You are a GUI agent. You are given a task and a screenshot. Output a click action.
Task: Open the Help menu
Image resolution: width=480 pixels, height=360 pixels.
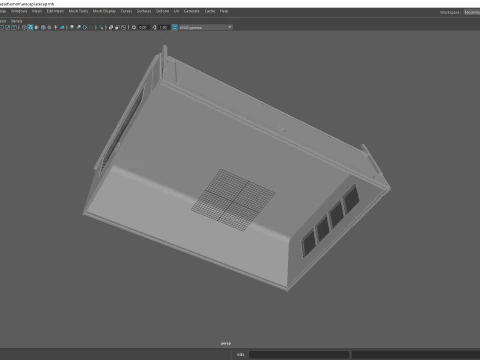pos(224,11)
